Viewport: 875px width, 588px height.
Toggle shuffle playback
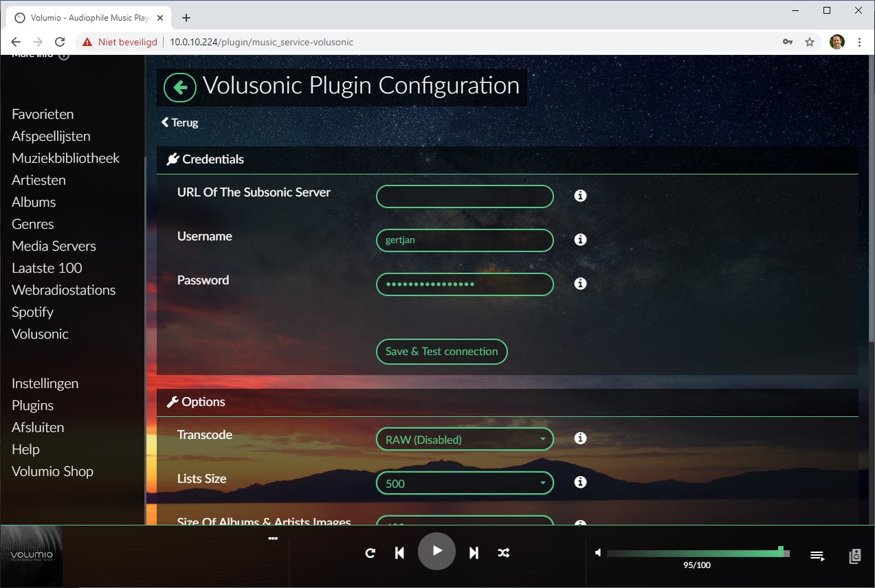coord(504,552)
